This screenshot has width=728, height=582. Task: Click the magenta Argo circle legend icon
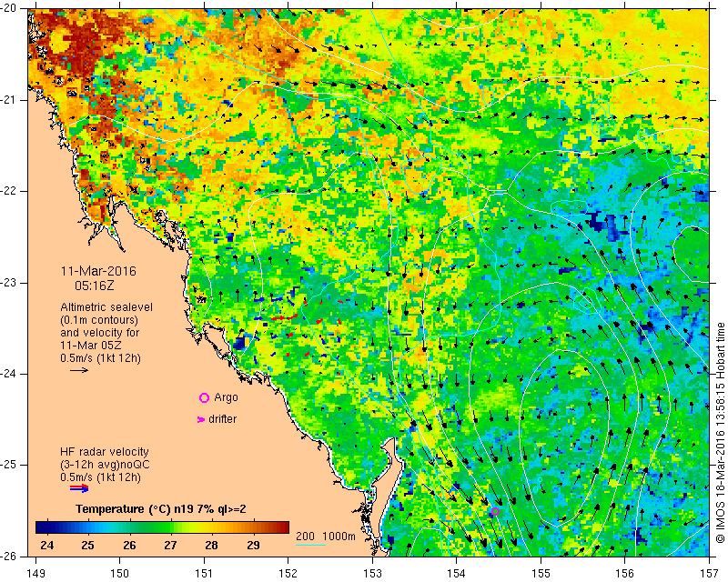[204, 397]
